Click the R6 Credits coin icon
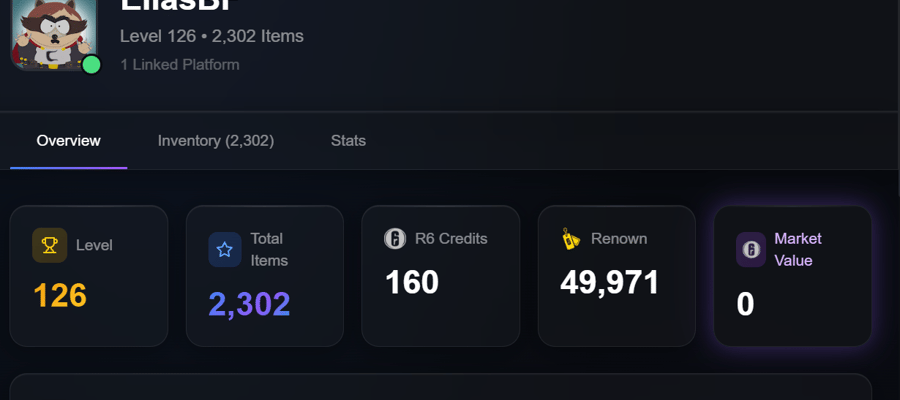The height and width of the screenshot is (400, 900). (395, 238)
